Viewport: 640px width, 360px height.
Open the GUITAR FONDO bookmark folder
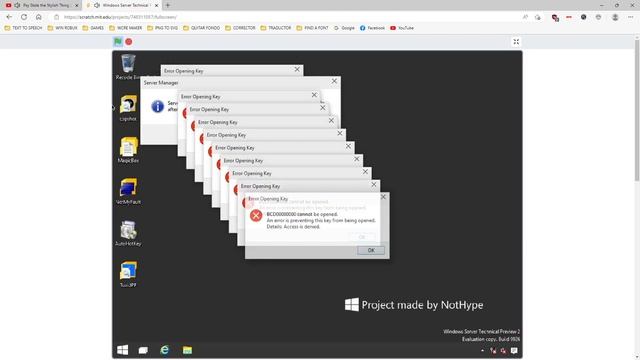point(202,28)
